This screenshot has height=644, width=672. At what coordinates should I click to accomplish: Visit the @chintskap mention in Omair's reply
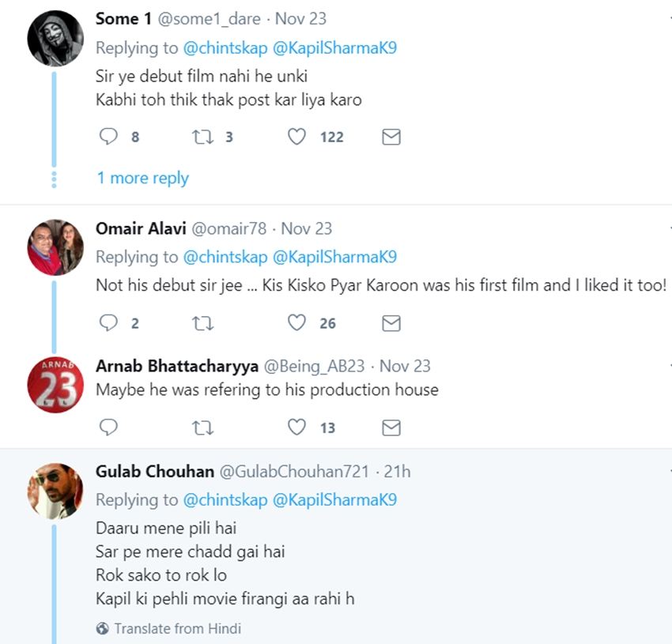pos(225,257)
